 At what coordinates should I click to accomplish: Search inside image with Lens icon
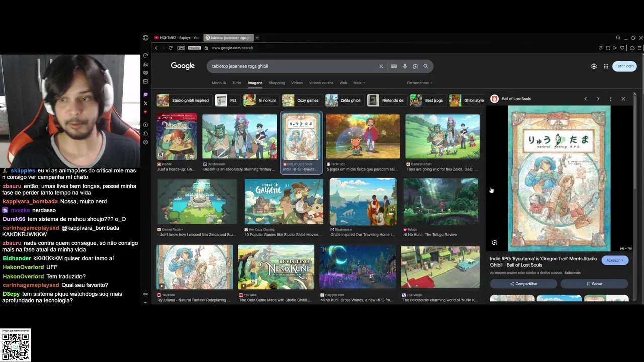point(495,243)
